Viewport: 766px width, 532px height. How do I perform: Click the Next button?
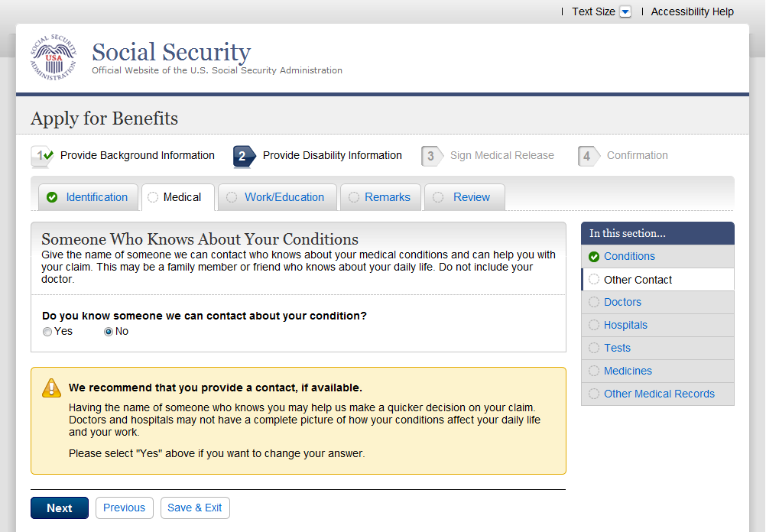click(x=60, y=508)
